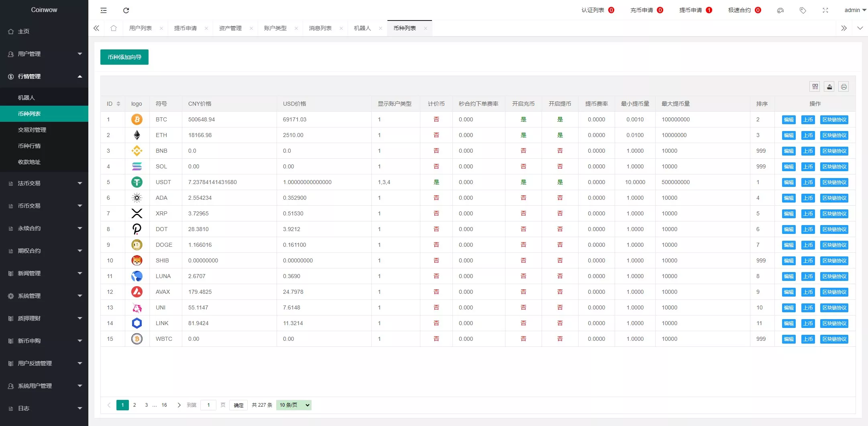Open the table column filter icon

815,87
